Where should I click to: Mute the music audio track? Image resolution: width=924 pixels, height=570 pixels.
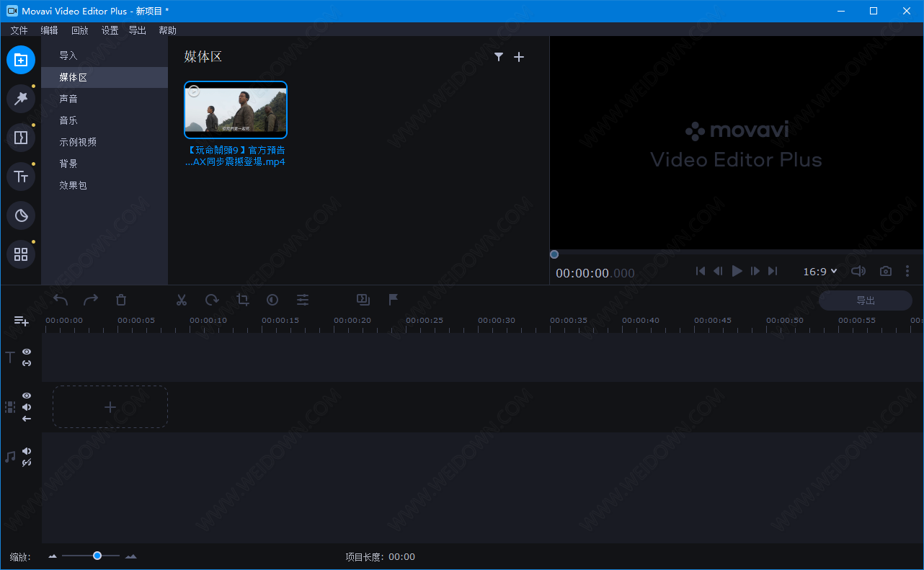27,451
